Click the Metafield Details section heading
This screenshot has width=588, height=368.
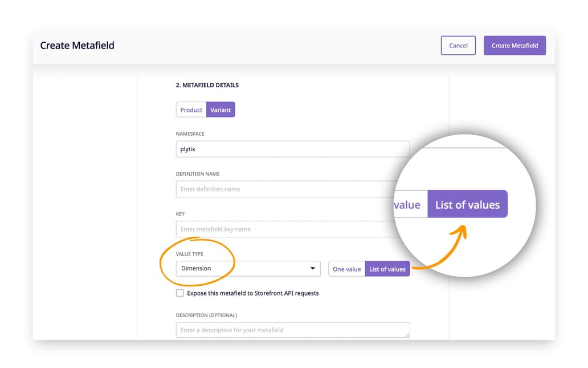pos(207,85)
